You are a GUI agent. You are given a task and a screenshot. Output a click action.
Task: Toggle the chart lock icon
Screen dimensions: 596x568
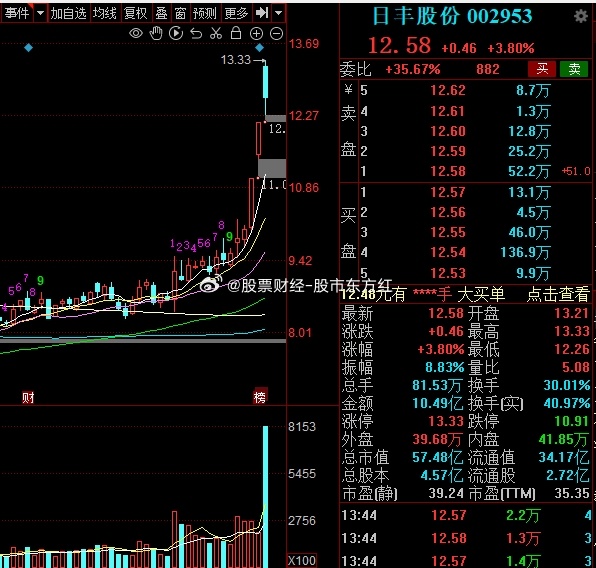click(x=236, y=33)
